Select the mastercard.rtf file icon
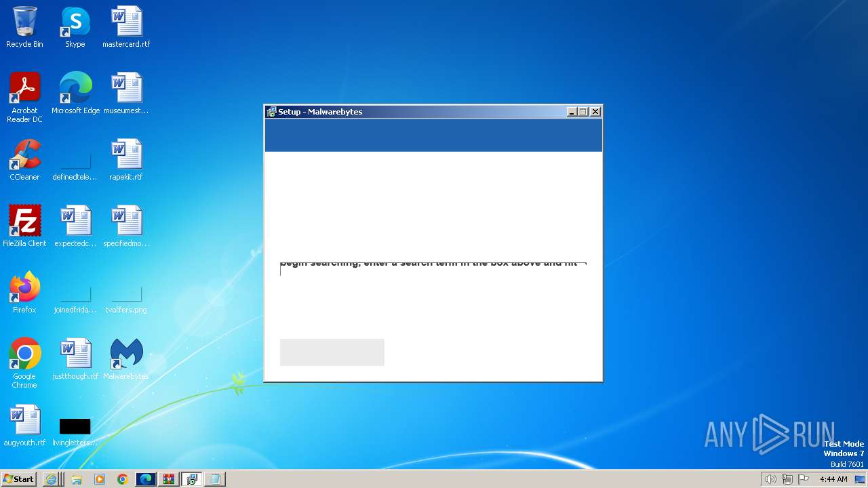 pos(126,27)
